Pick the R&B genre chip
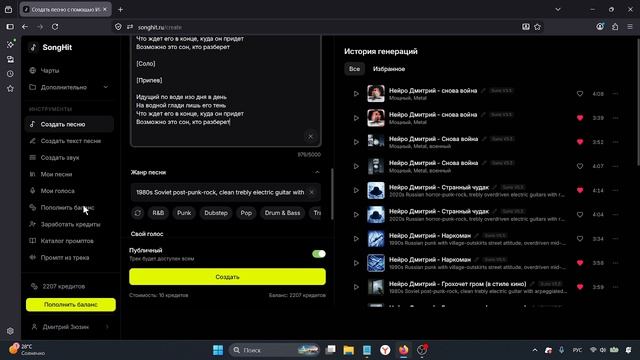640x360 pixels. click(158, 213)
